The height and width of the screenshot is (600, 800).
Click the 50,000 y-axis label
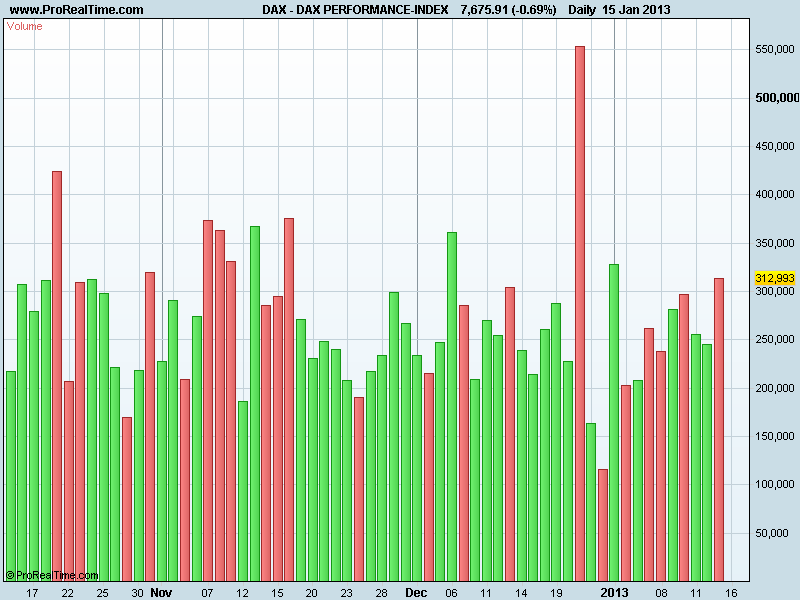[x=772, y=533]
